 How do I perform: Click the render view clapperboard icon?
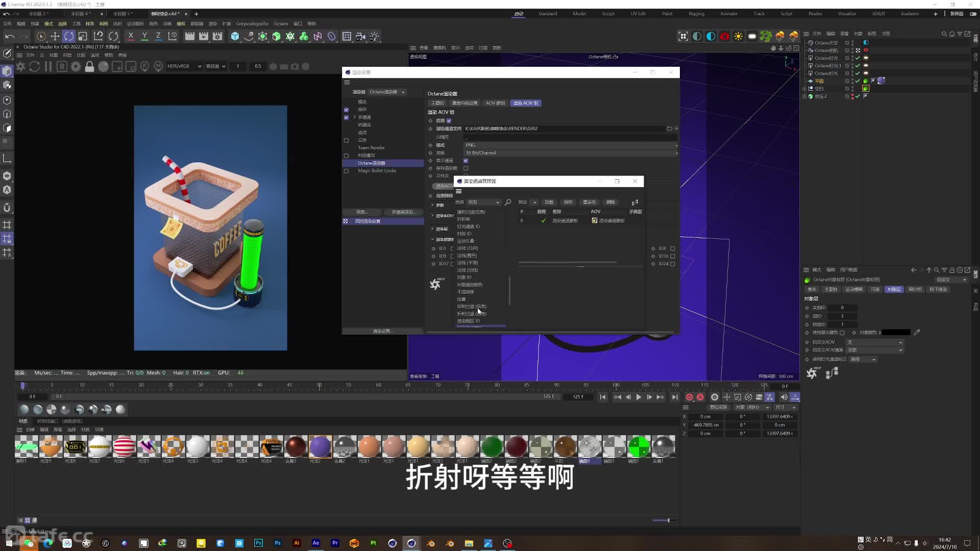point(189,36)
